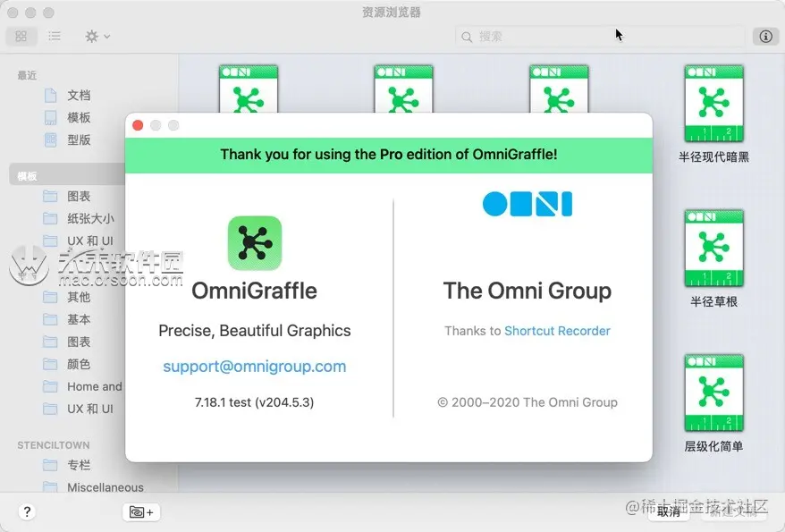
Task: Switch to list view
Action: tap(54, 36)
